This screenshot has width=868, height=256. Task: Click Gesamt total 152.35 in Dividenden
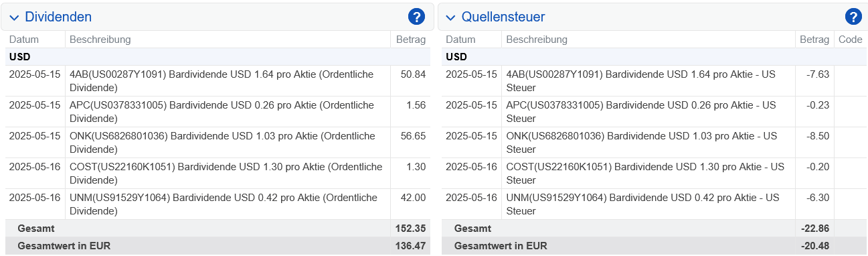(410, 229)
